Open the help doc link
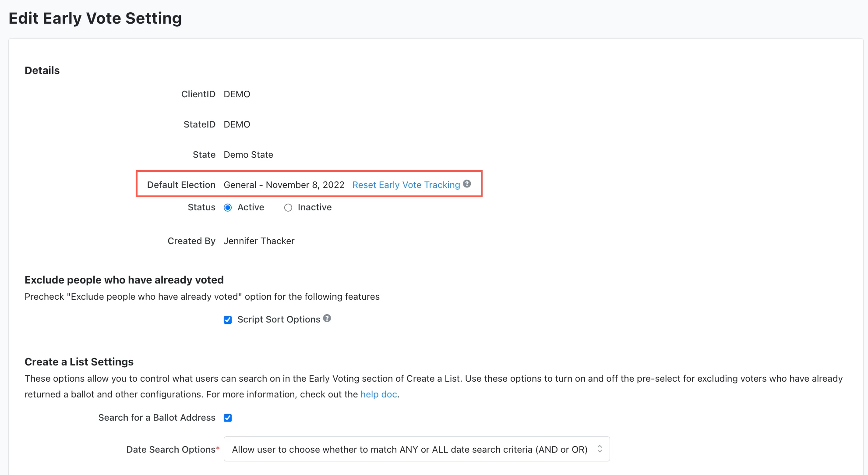The image size is (868, 475). tap(378, 394)
